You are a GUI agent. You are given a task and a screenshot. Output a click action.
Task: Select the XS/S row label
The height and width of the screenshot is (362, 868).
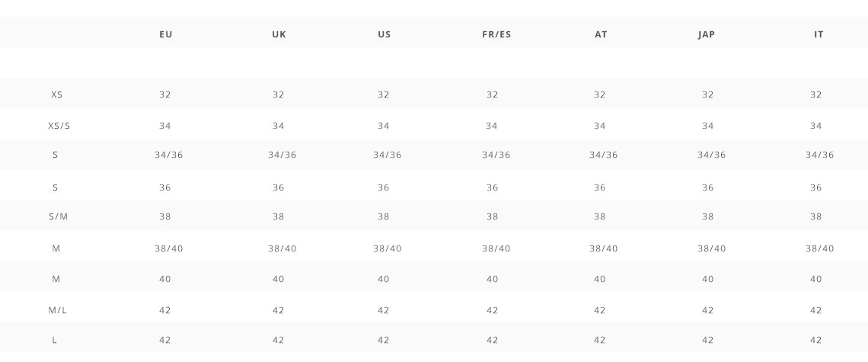pyautogui.click(x=59, y=126)
